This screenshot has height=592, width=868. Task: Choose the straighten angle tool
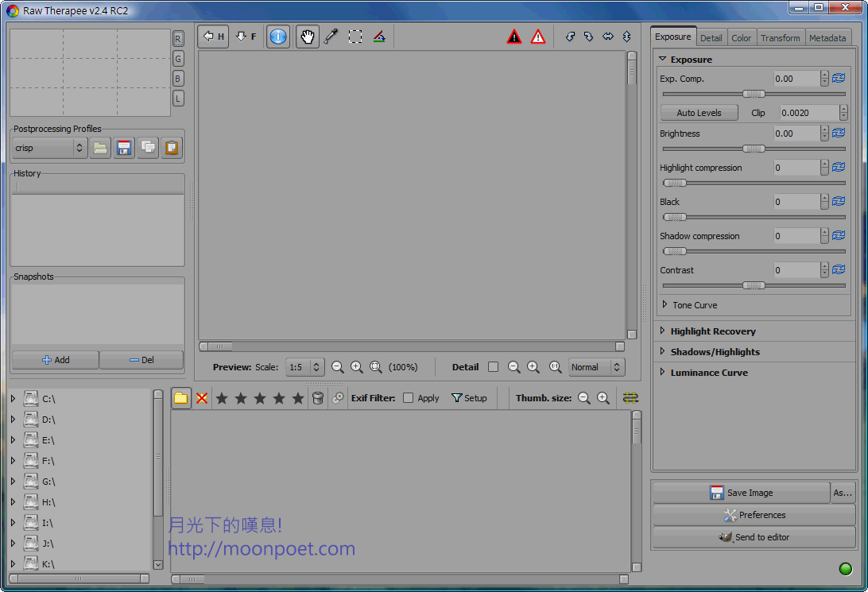(x=379, y=37)
